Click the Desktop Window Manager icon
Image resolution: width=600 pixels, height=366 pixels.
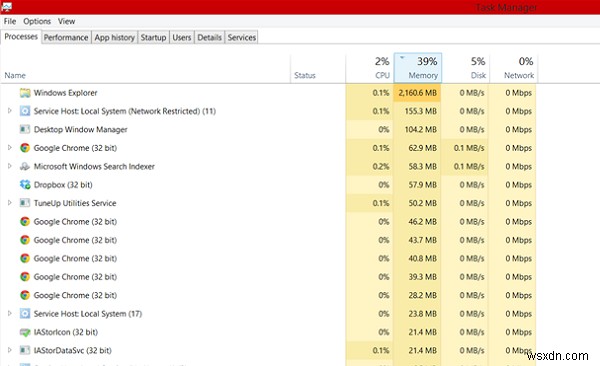[25, 129]
